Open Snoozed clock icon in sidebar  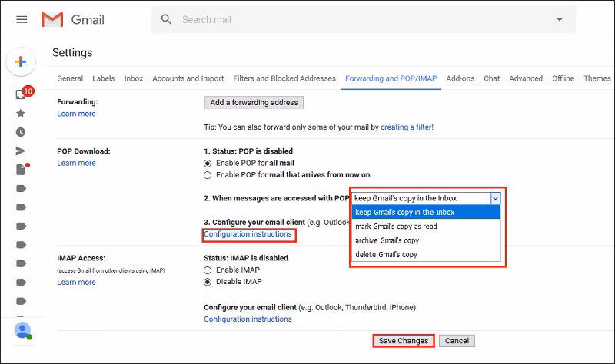pos(21,132)
